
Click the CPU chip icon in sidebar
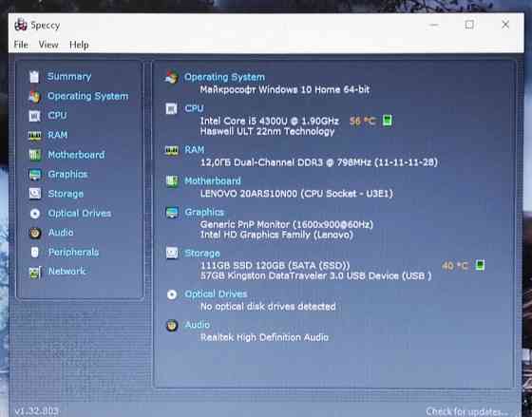(x=34, y=116)
